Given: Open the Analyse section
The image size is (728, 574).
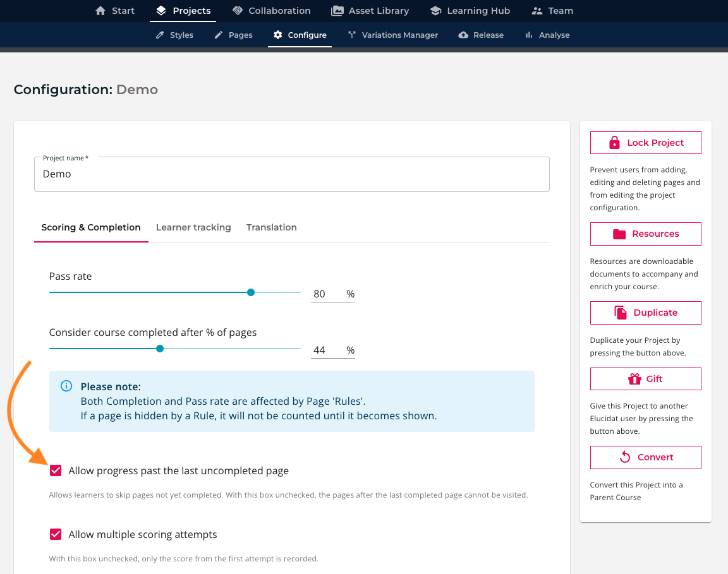Looking at the screenshot, I should coord(547,35).
